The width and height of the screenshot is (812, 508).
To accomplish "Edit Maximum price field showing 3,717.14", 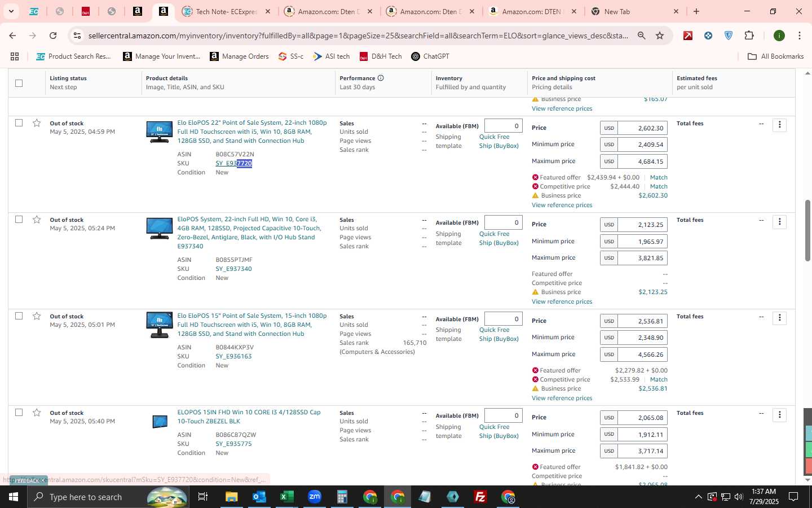I will pyautogui.click(x=642, y=451).
